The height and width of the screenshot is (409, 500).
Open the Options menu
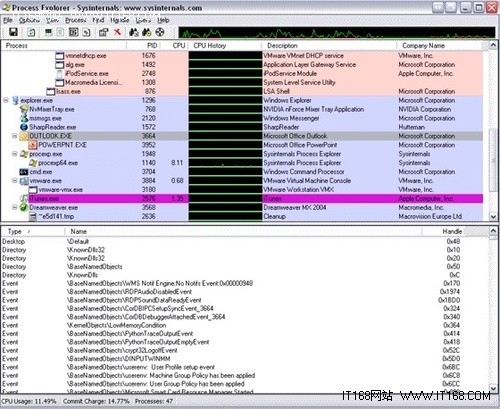pos(29,20)
